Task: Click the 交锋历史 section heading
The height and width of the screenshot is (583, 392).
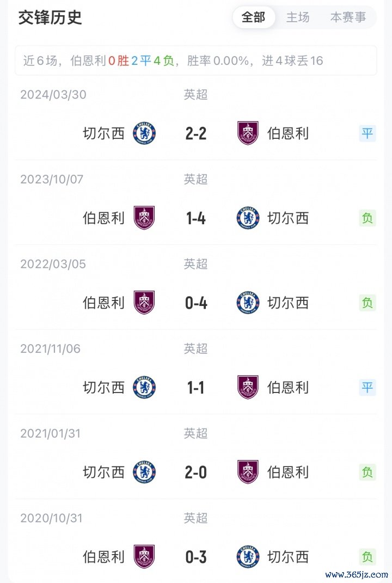Action: click(x=50, y=17)
